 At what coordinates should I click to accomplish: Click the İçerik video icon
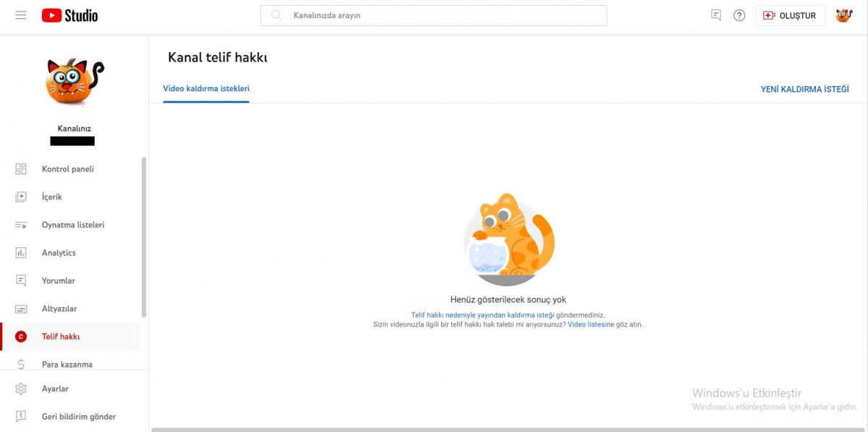21,197
